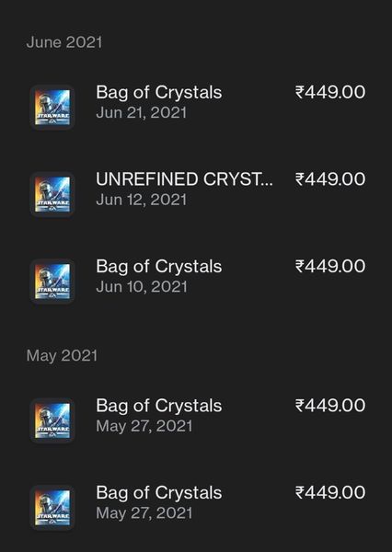Tap game icon of upper May 27 purchase
392x552 pixels.
click(x=52, y=420)
